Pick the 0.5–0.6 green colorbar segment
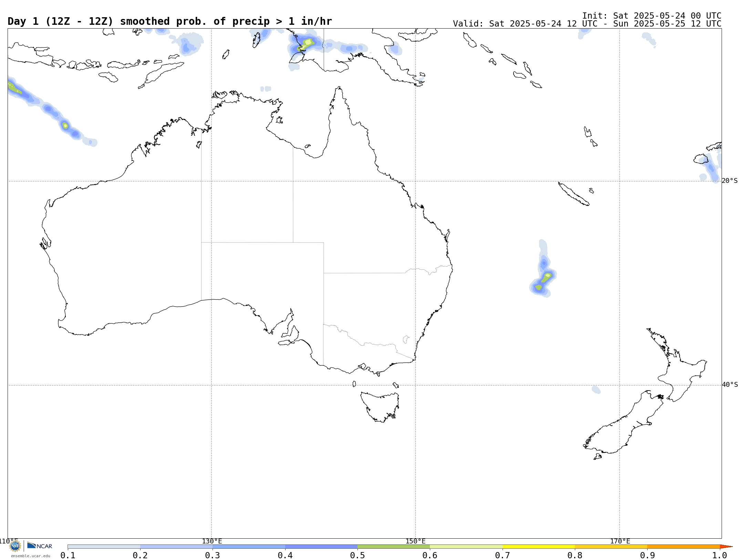Viewport: 744px width, 560px height. click(394, 547)
